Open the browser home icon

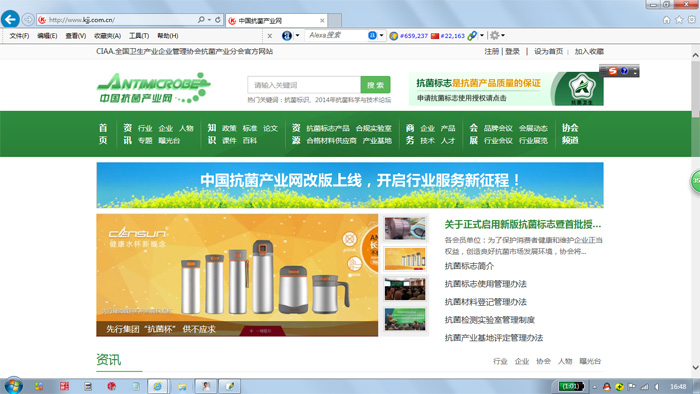pos(667,20)
